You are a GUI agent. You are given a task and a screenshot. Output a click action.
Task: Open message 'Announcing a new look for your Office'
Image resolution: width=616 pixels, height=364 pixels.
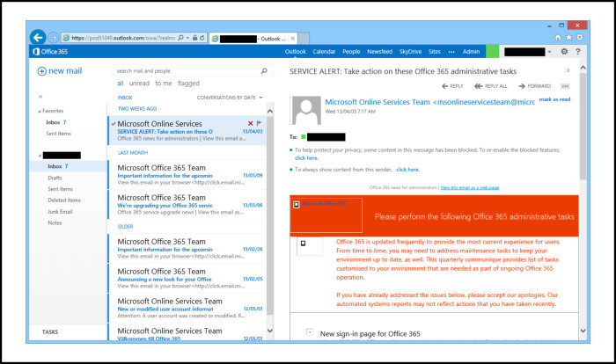(x=187, y=279)
